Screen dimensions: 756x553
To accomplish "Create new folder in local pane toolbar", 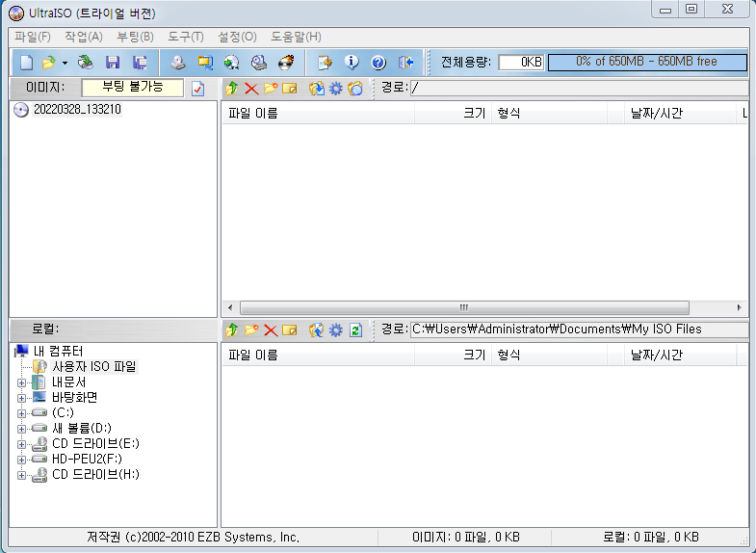I will (251, 329).
